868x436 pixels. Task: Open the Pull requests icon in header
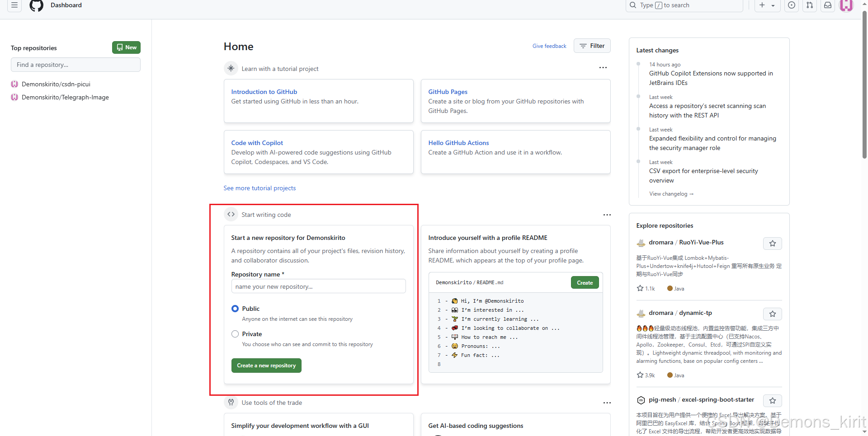809,5
